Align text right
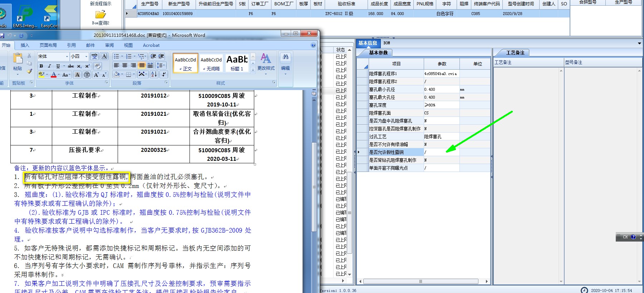The image size is (644, 293). (133, 65)
